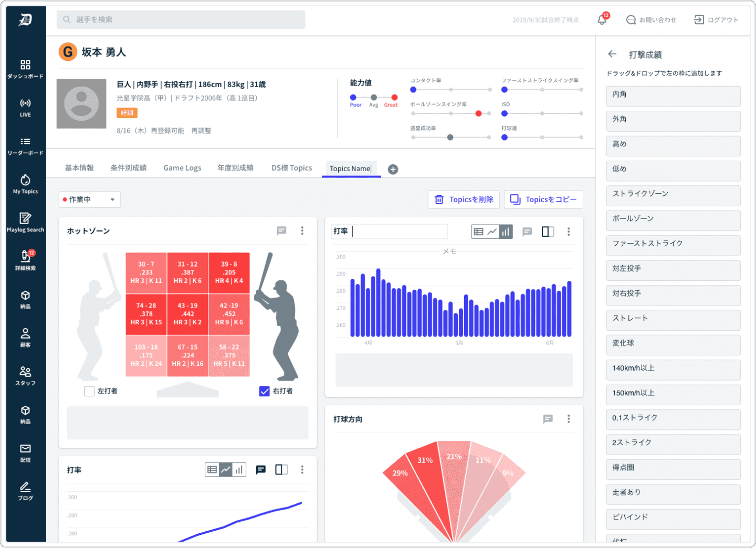Screen dimensions: 756x548
Task: Click the 選手を検索 search field
Action: click(x=181, y=19)
